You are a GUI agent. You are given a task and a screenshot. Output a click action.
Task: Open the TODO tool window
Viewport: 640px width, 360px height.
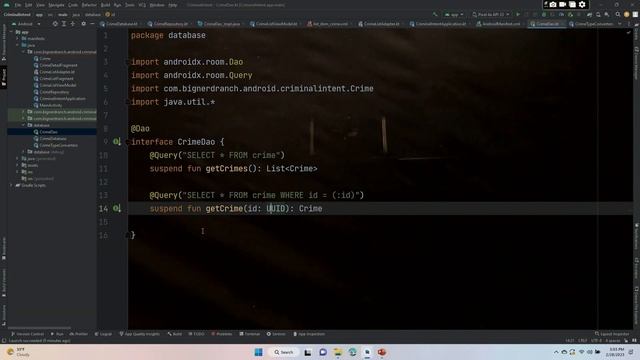196,334
